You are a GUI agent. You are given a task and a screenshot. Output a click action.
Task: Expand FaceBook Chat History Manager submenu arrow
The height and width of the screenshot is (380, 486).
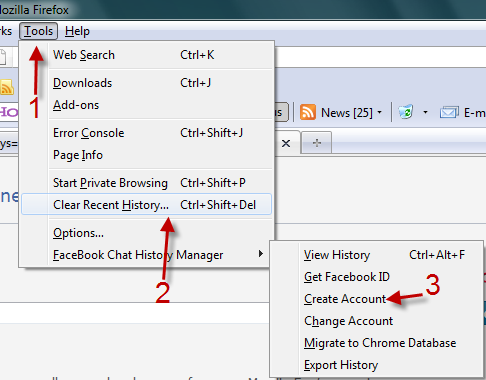point(261,254)
